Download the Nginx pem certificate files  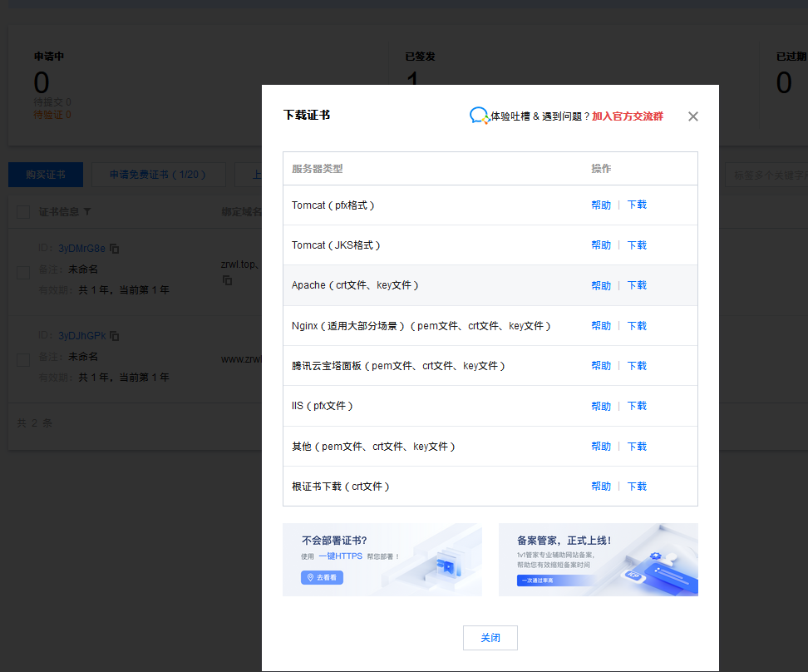(x=636, y=325)
